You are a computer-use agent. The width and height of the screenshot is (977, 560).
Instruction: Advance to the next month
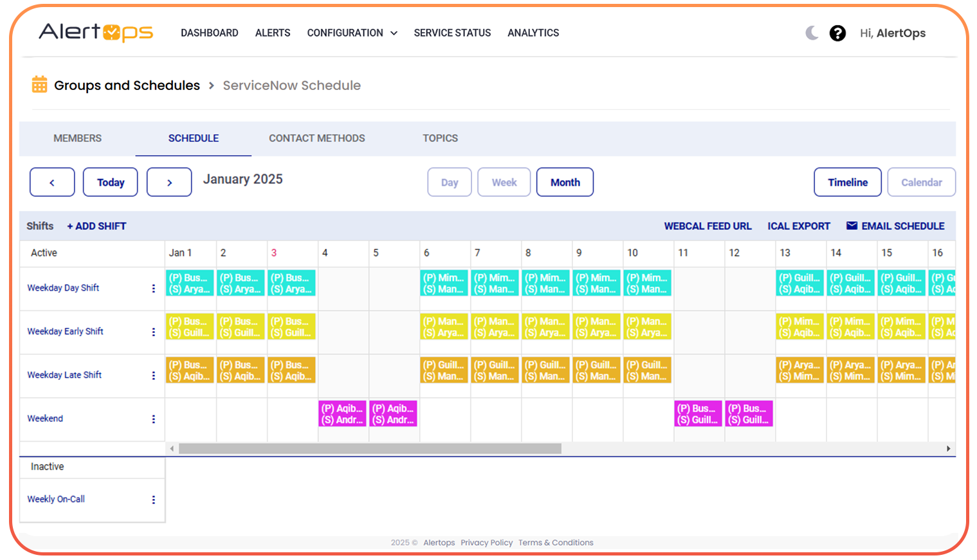(x=169, y=183)
